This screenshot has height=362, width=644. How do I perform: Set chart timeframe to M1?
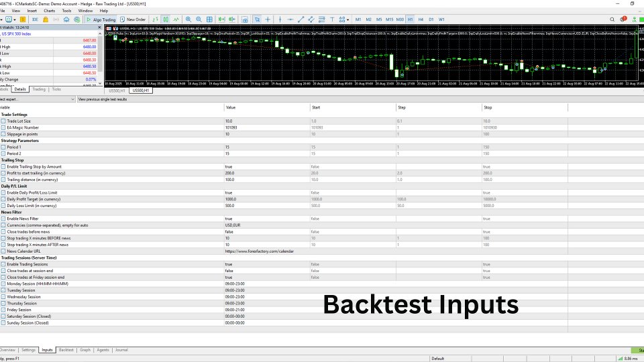358,19
